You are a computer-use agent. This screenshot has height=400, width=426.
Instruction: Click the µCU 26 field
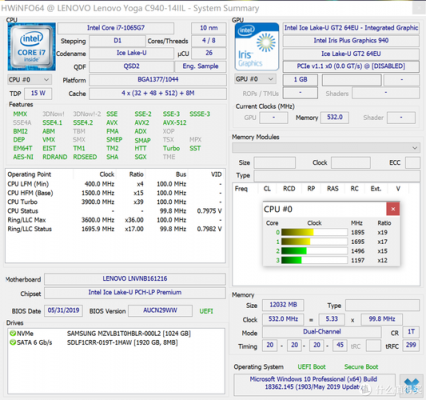click(209, 53)
